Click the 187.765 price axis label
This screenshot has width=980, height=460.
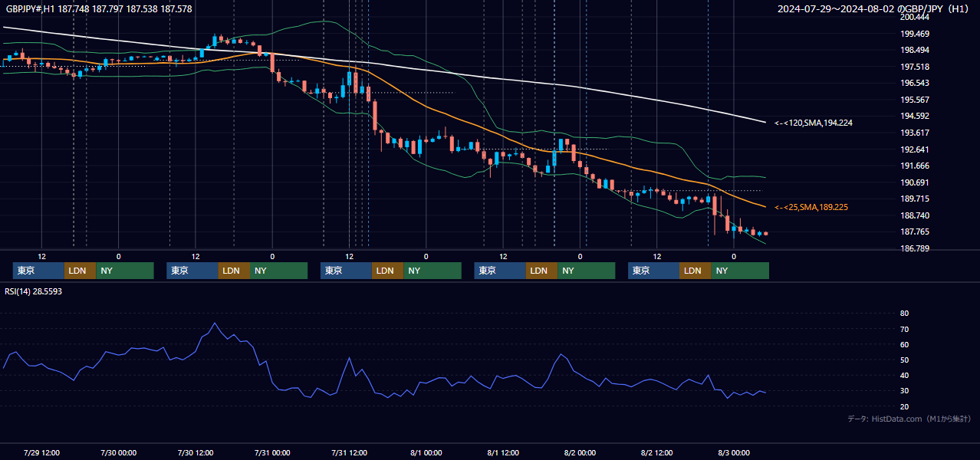click(x=915, y=232)
